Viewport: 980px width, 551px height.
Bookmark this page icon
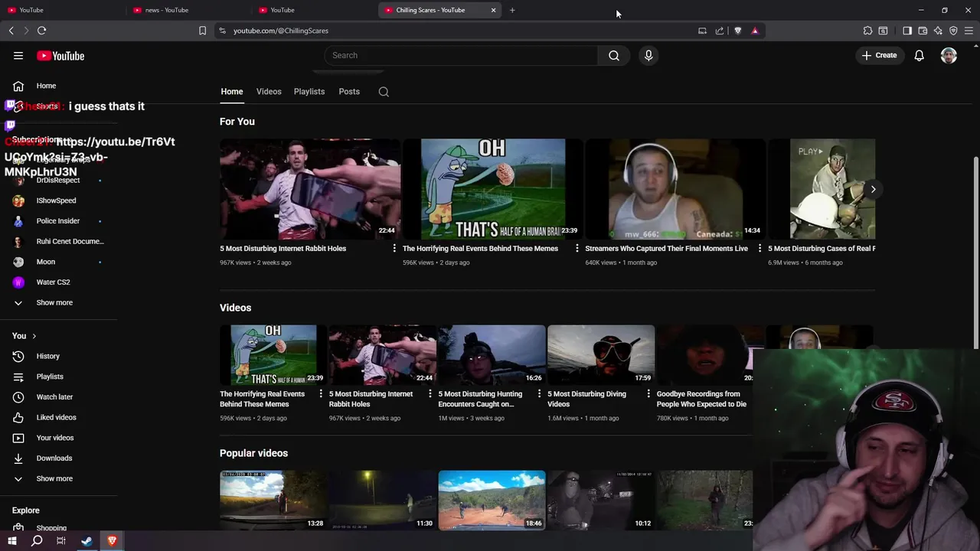point(202,31)
